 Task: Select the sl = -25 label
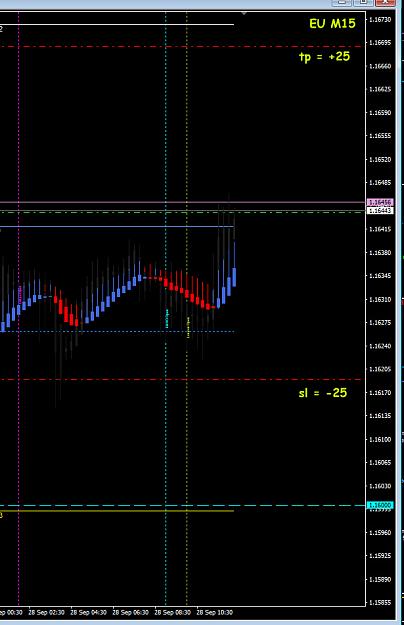pyautogui.click(x=323, y=393)
